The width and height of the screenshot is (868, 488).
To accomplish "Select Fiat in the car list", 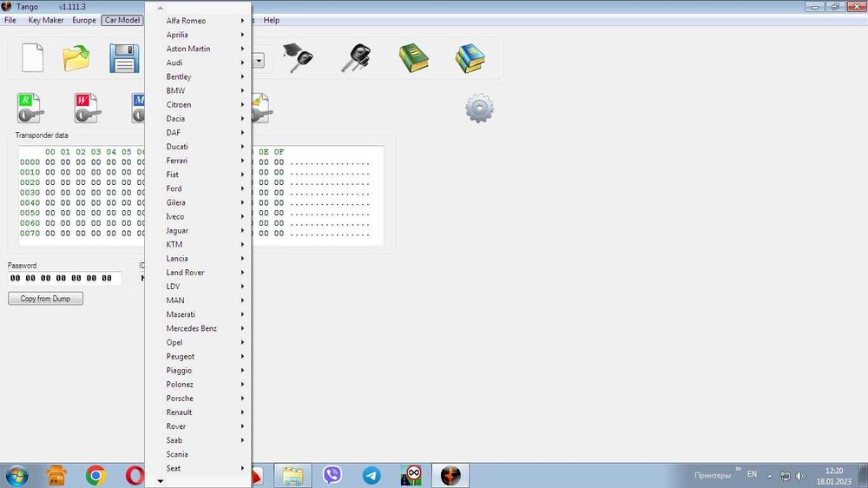I will click(198, 175).
